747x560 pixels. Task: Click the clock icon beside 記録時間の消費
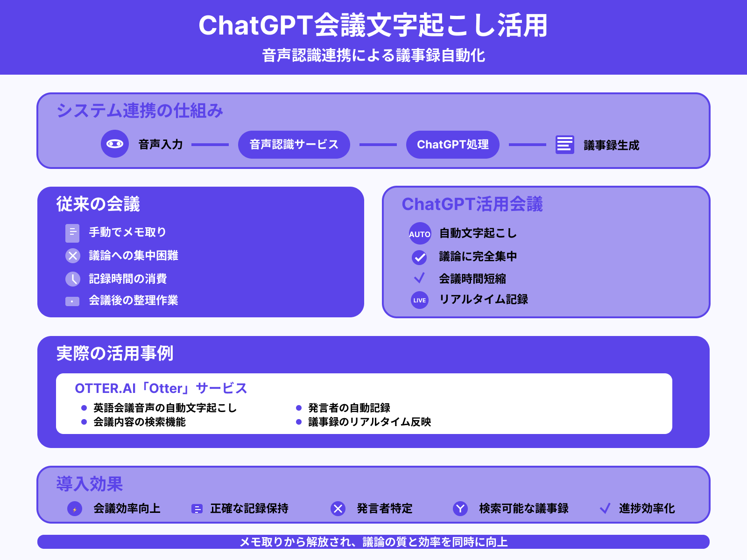coord(72,279)
